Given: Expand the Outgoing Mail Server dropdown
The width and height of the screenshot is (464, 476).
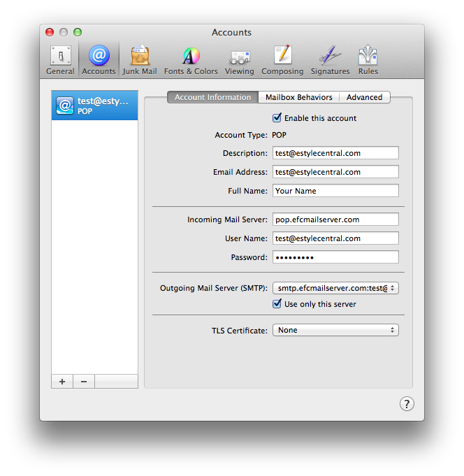Looking at the screenshot, I should pyautogui.click(x=335, y=288).
